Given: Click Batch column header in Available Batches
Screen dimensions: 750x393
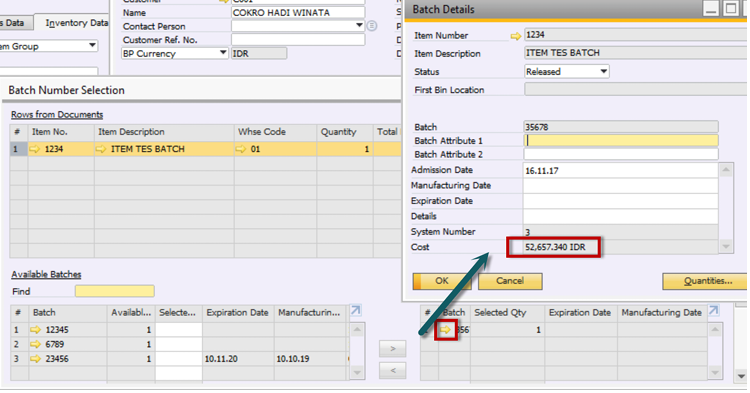Looking at the screenshot, I should pos(68,313).
